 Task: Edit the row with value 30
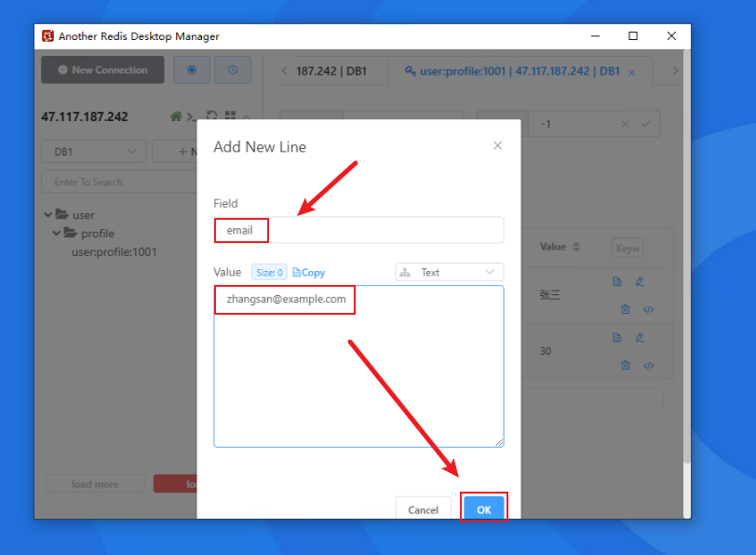click(x=640, y=337)
